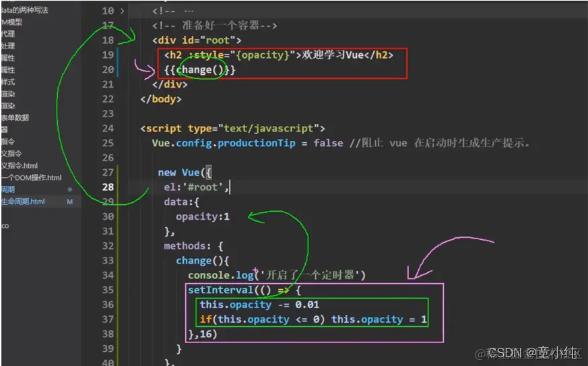The image size is (588, 366).
Task: Click line number 28 in the gutter
Action: click(108, 187)
